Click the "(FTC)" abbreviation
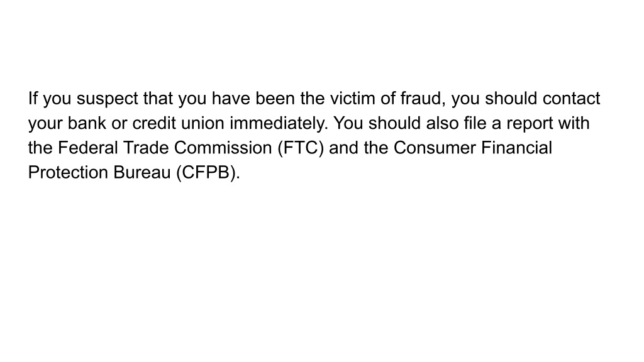 301,148
